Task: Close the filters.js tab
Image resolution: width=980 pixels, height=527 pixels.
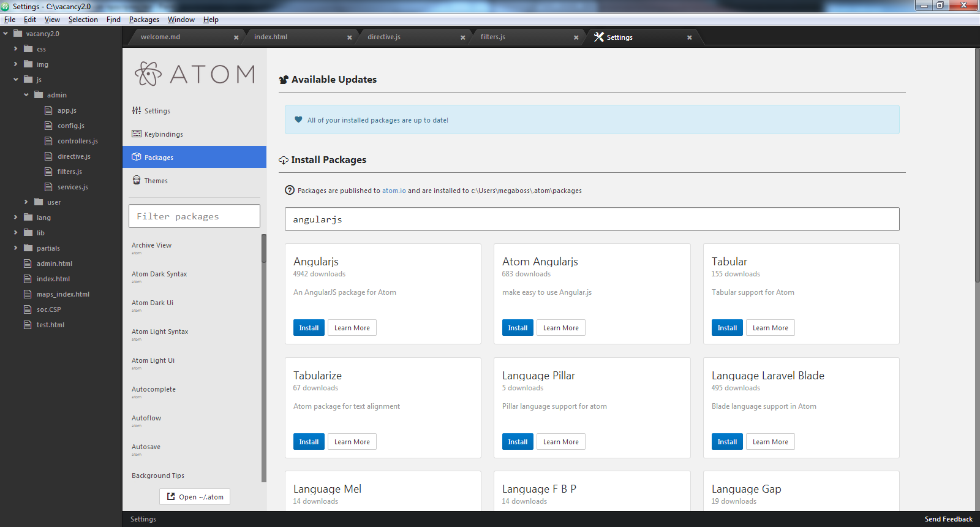Action: pos(576,37)
